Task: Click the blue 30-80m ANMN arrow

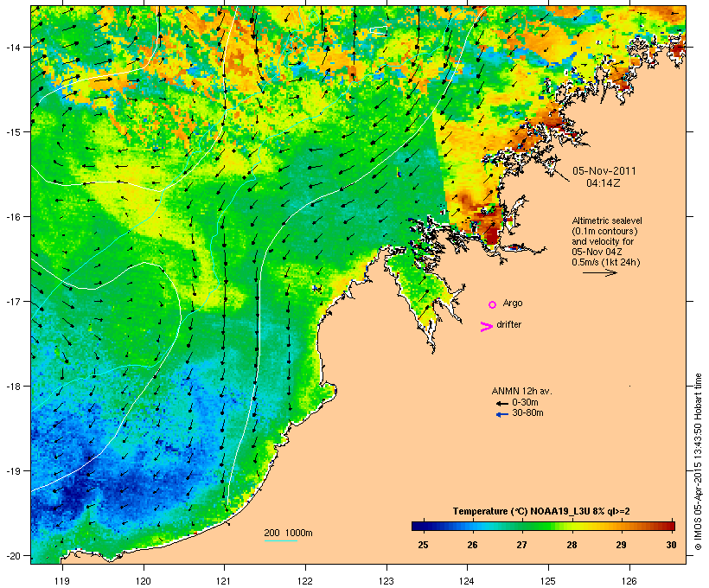Action: click(x=501, y=414)
